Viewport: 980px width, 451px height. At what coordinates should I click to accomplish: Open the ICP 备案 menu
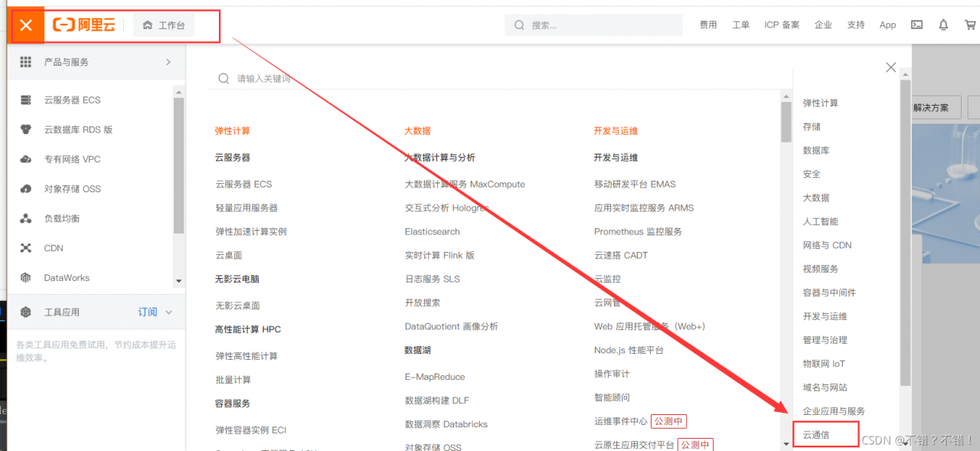(782, 25)
